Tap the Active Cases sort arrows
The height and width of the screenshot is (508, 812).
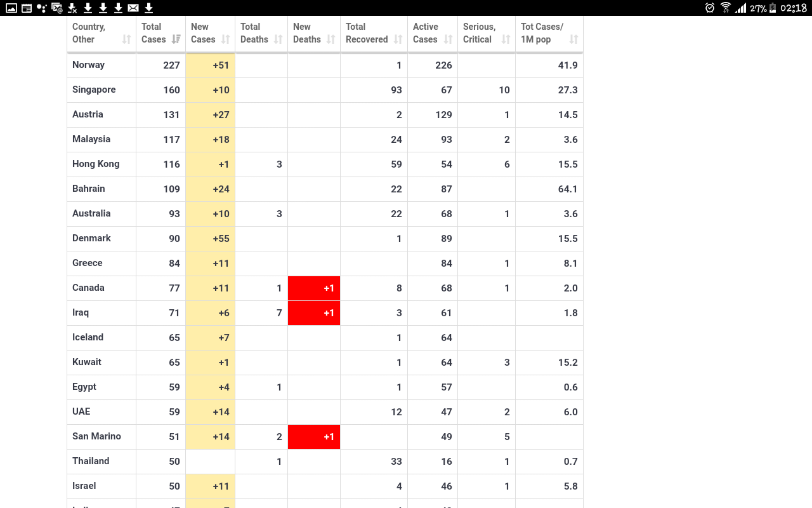point(448,39)
